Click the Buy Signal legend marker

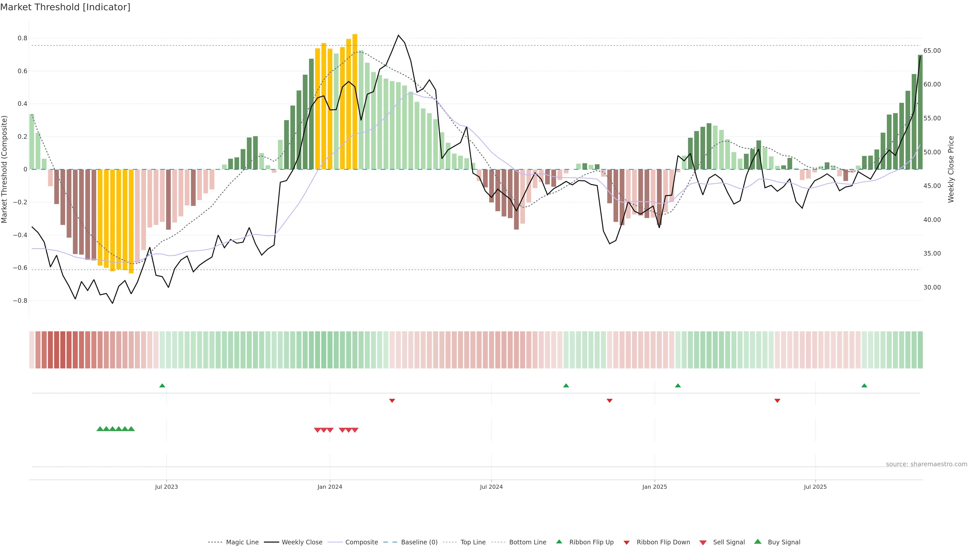point(758,542)
